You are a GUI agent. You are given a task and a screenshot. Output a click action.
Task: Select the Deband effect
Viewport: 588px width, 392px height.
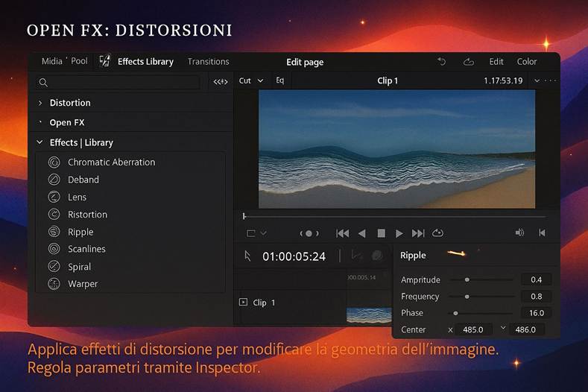tap(83, 180)
